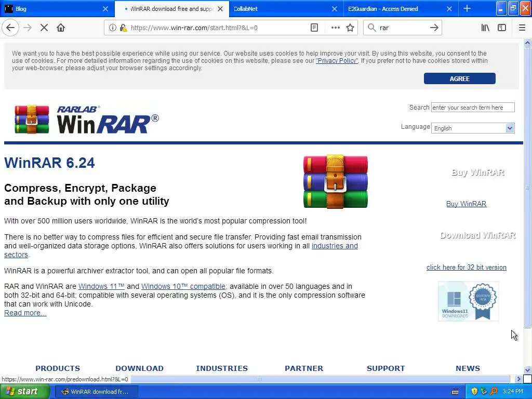Click the vertical scrollbar up arrow

tap(527, 43)
